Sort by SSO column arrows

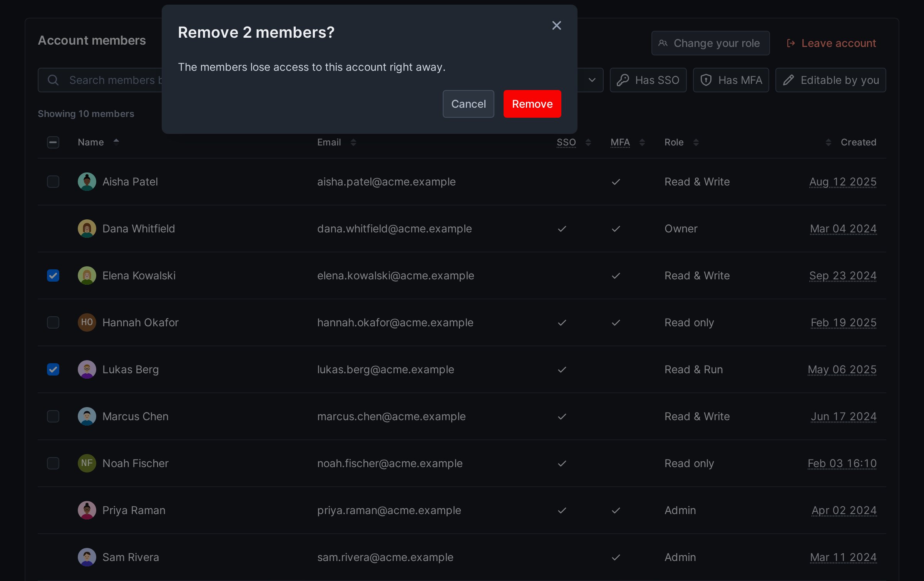[588, 142]
